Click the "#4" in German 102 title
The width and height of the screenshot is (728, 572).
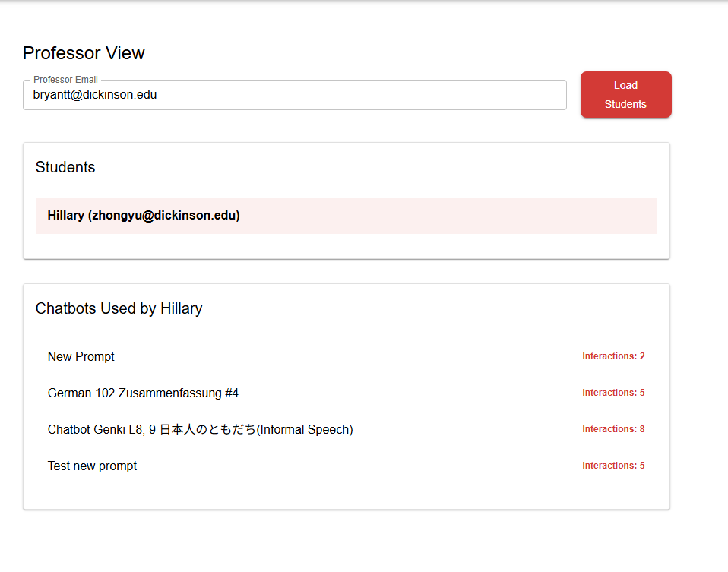(x=232, y=393)
